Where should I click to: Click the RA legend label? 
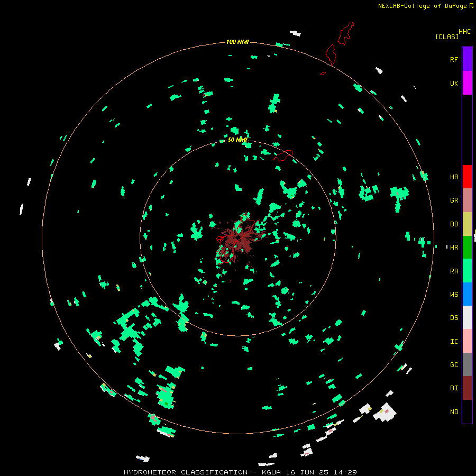click(x=454, y=271)
